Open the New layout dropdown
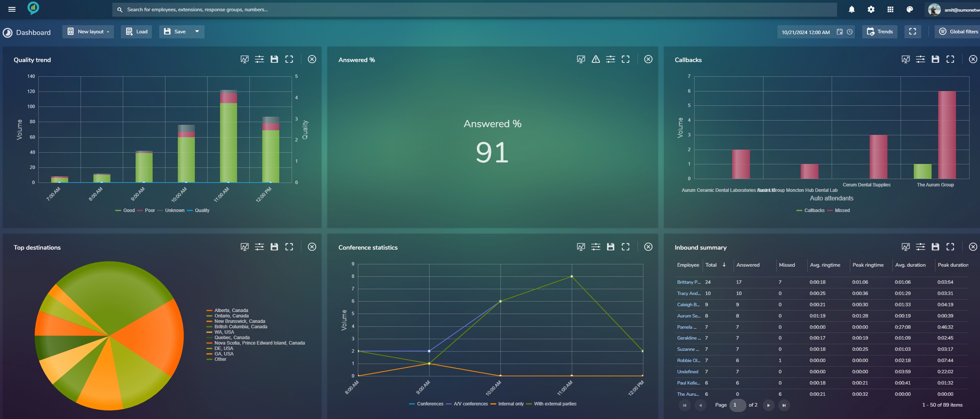Viewport: 980px width, 419px height. point(88,32)
